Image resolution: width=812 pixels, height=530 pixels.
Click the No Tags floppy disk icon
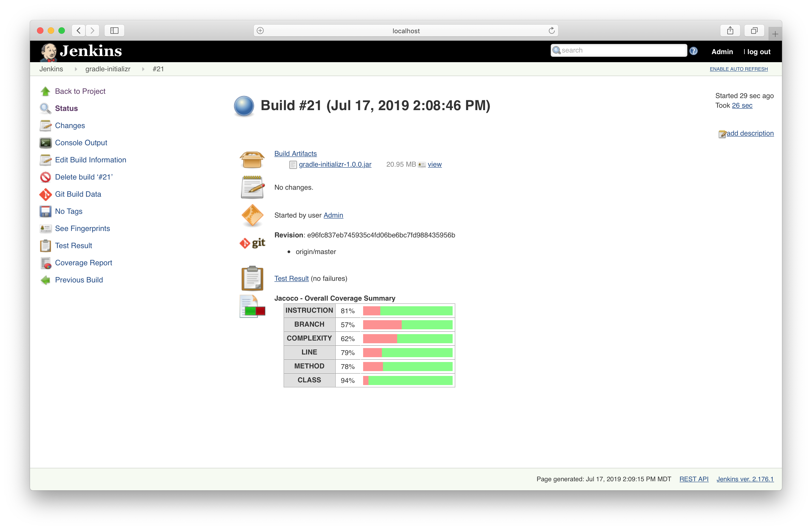click(x=45, y=211)
